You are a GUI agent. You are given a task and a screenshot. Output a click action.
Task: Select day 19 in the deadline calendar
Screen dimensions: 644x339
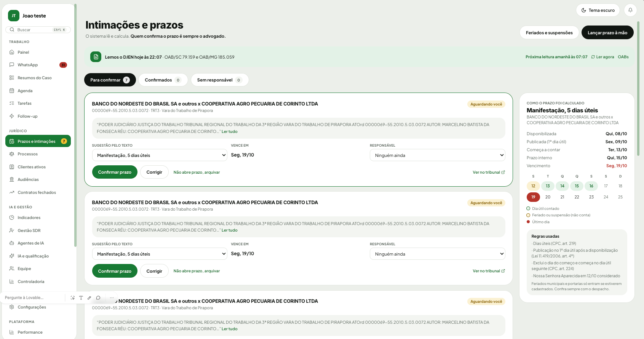click(533, 197)
